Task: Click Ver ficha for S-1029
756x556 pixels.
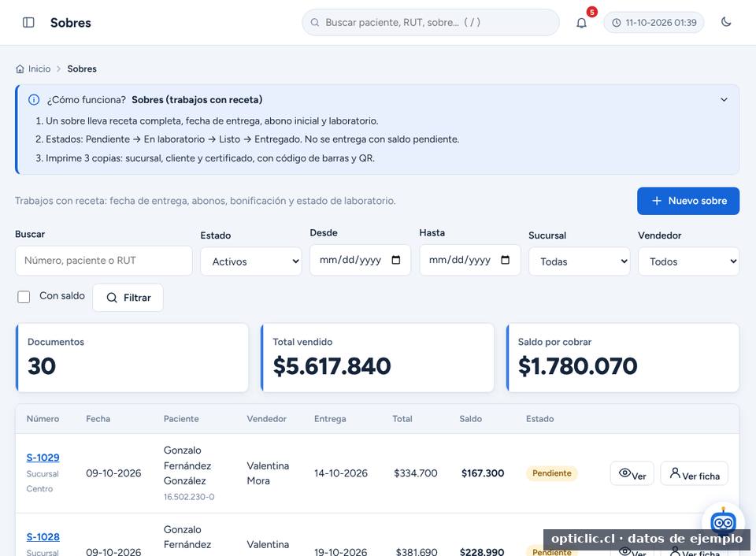Action: pos(695,473)
